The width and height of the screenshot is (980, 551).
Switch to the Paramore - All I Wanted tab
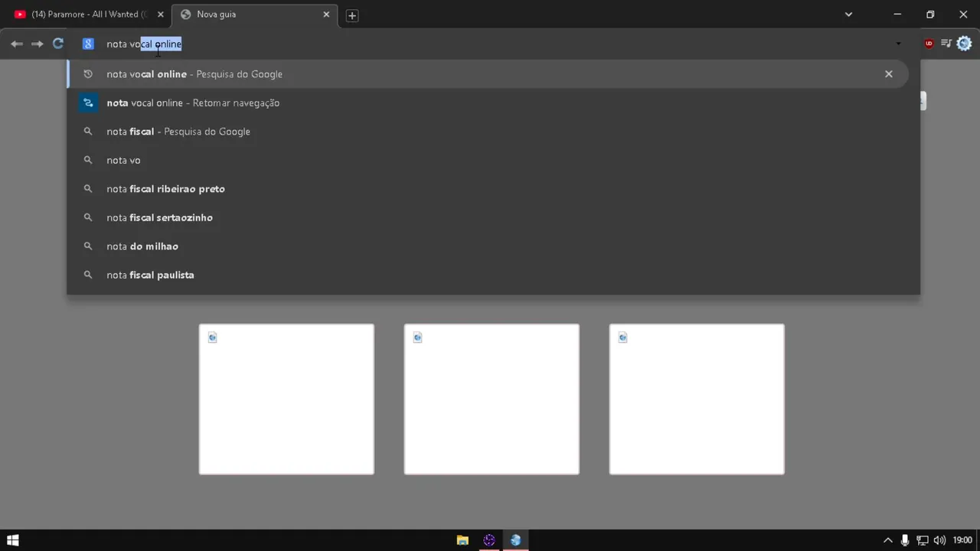[x=89, y=15]
